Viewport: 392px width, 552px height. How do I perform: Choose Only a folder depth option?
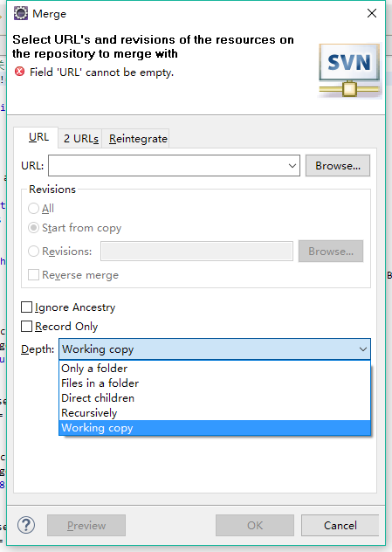(x=215, y=369)
